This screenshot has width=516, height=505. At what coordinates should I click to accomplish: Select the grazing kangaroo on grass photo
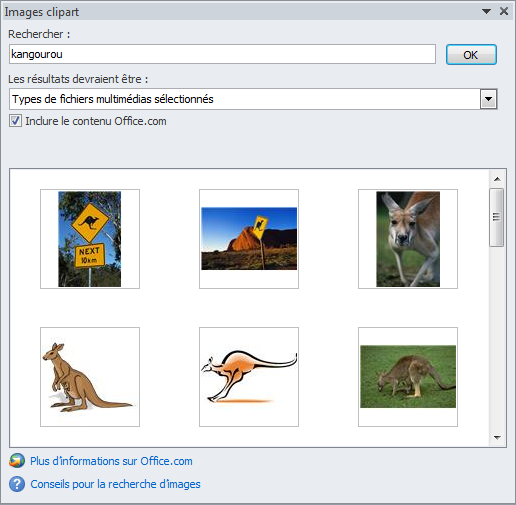[x=408, y=377]
